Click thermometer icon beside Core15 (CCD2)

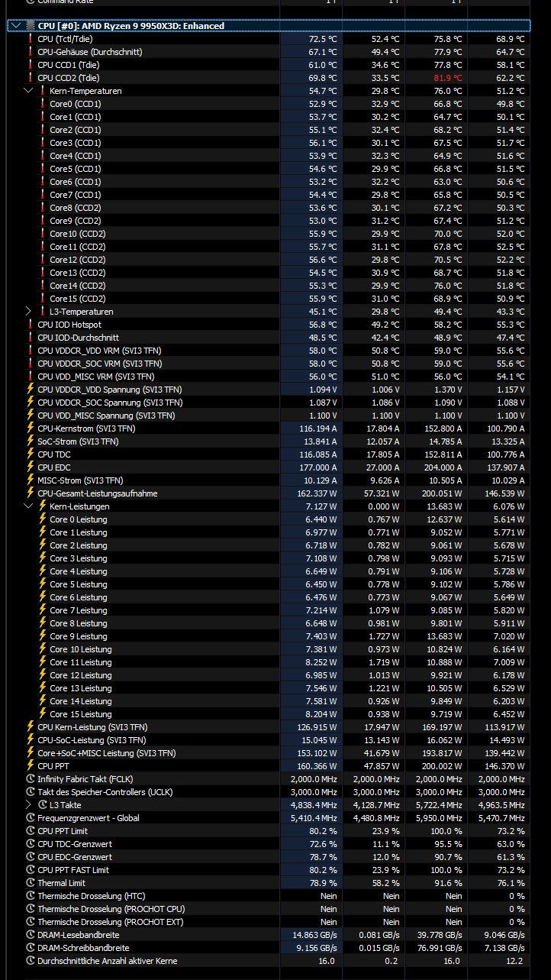point(43,299)
